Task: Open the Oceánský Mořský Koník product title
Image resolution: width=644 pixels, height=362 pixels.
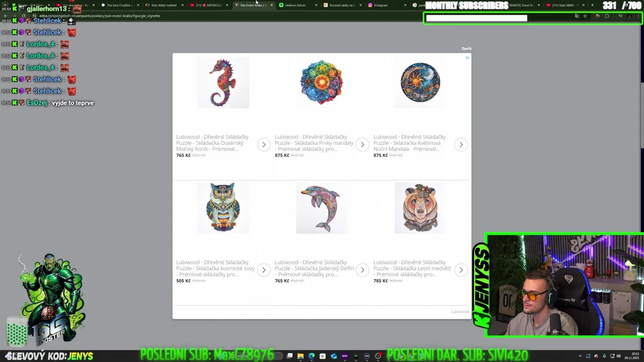Action: [212, 143]
